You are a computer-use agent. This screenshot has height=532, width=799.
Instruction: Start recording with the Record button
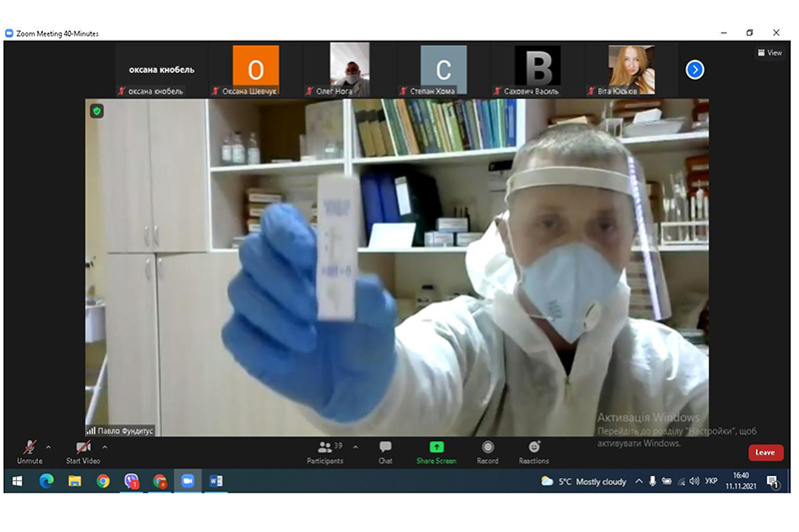[487, 451]
